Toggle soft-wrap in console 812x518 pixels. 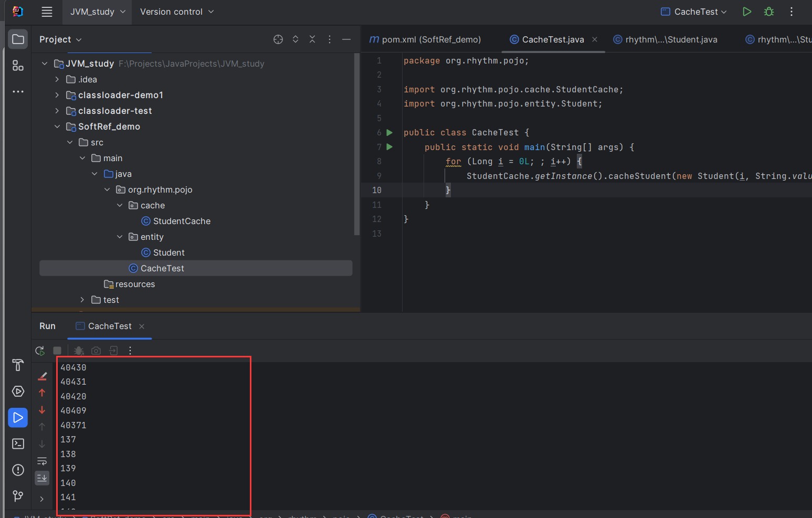pyautogui.click(x=42, y=461)
